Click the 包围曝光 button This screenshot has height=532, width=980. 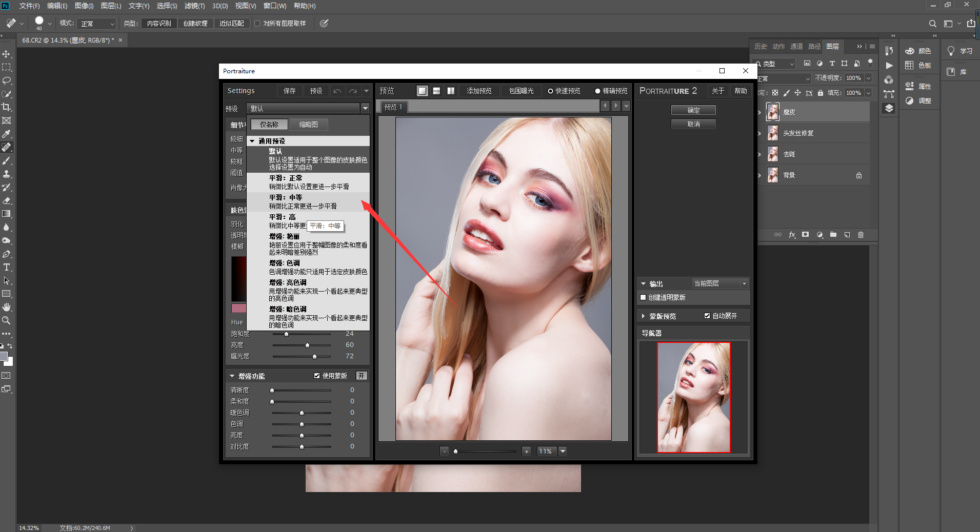(x=521, y=91)
